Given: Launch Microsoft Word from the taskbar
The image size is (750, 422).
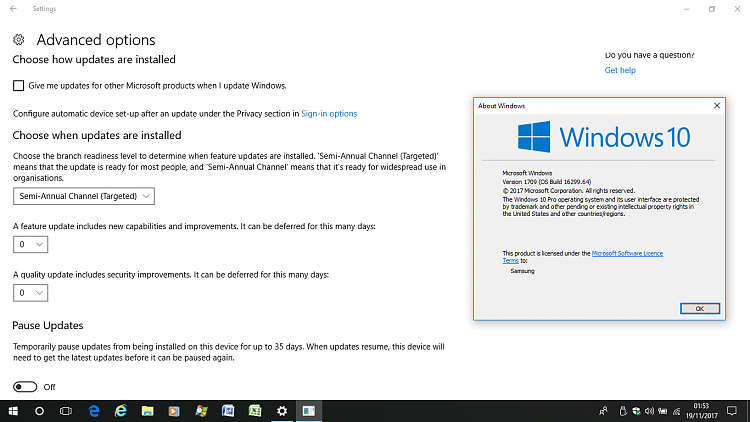Looking at the screenshot, I should pyautogui.click(x=228, y=411).
